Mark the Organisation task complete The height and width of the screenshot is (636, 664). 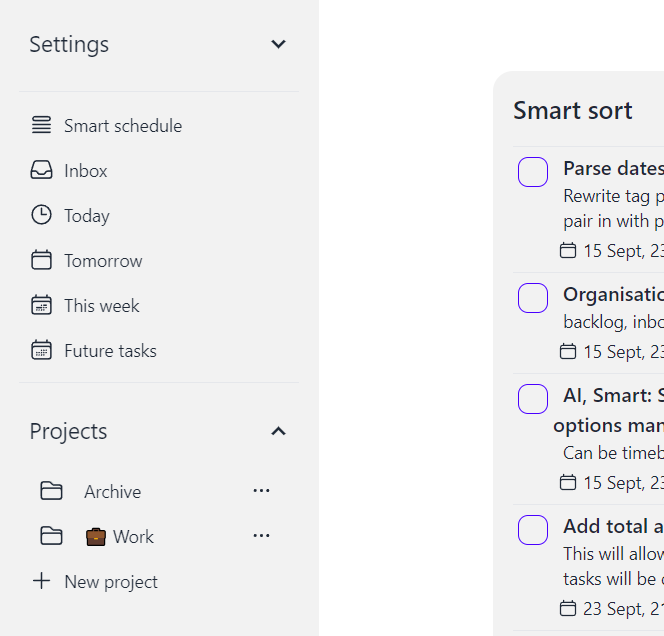pos(533,298)
